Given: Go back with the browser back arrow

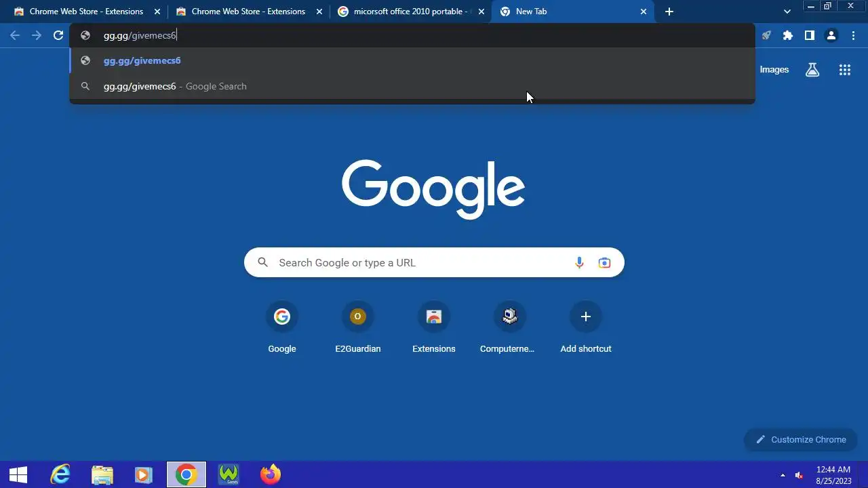Looking at the screenshot, I should click(15, 35).
